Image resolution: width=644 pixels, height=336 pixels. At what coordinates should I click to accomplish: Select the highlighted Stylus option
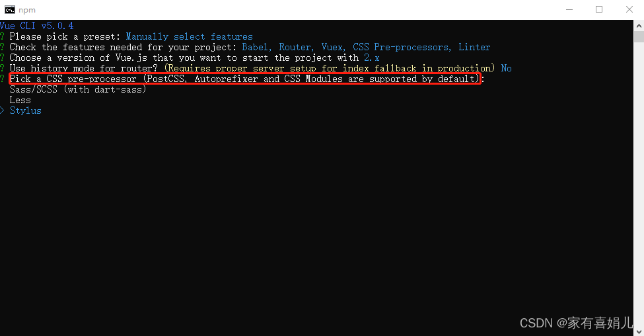click(26, 110)
